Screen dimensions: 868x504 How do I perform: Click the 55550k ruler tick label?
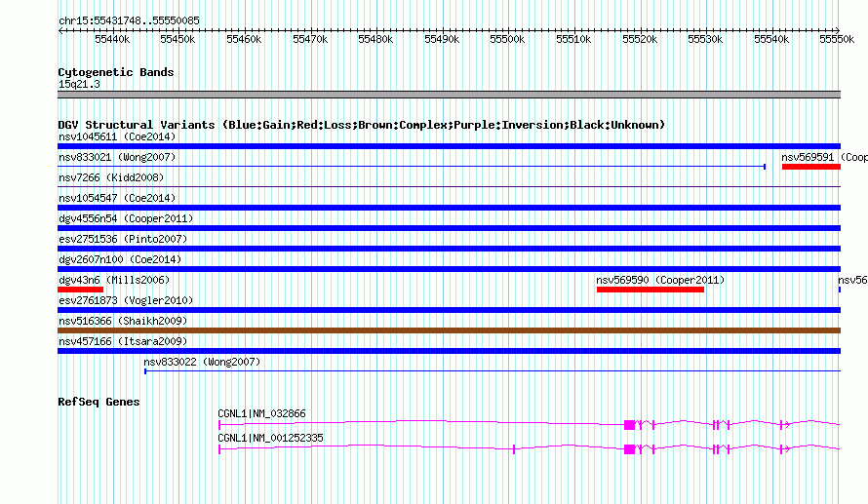[x=837, y=39]
